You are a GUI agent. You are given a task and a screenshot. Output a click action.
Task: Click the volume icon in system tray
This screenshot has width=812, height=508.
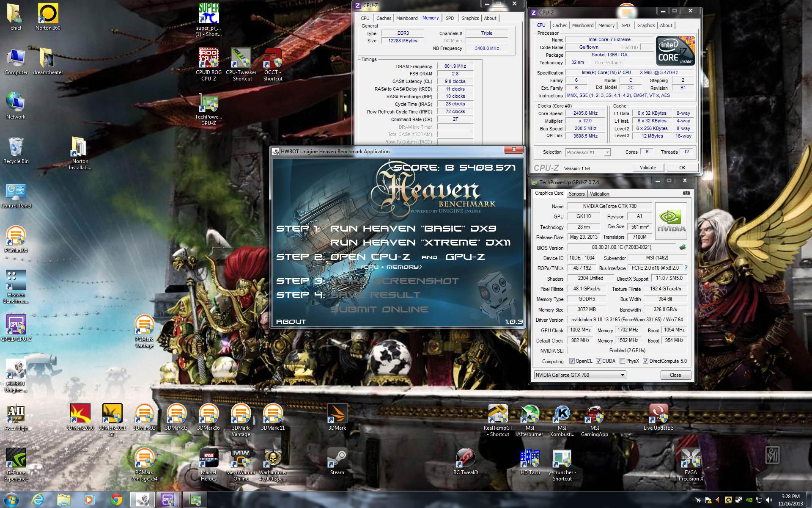[x=769, y=500]
